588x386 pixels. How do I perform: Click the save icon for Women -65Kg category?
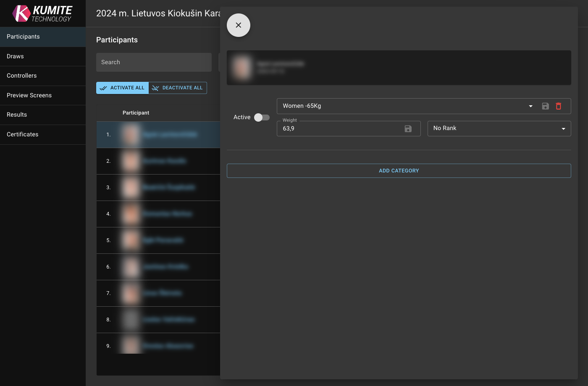click(545, 106)
